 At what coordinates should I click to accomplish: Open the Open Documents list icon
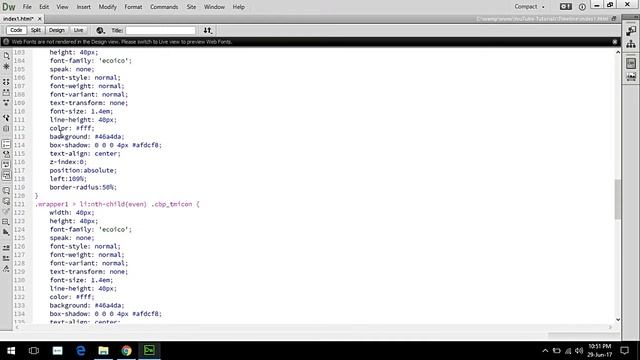[x=6, y=56]
